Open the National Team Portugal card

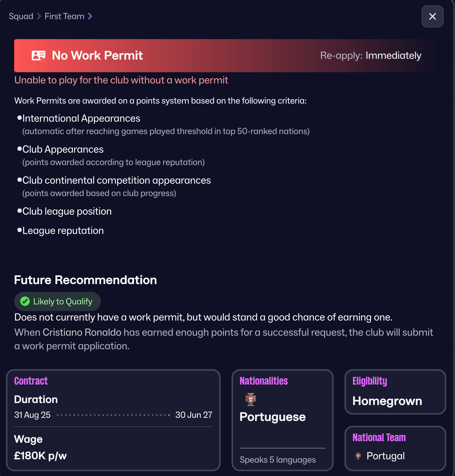click(x=395, y=448)
